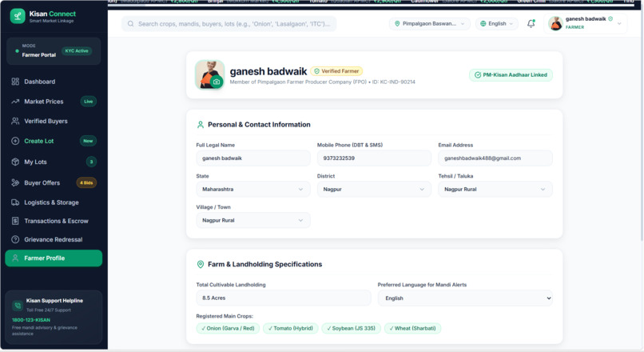Click the Mobile Phone field
The height and width of the screenshot is (352, 644).
(x=374, y=158)
